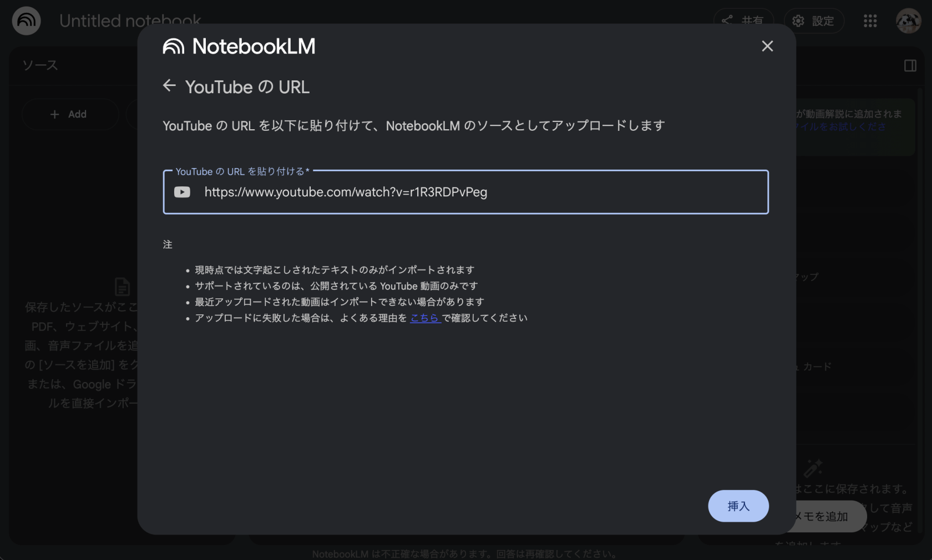
Task: Click the ソース panel heading
Action: tap(40, 65)
